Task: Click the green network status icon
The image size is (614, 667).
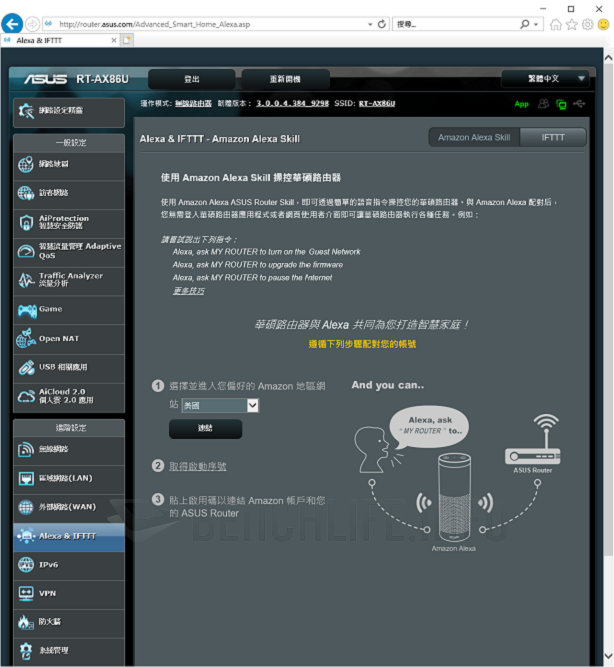Action: click(561, 104)
